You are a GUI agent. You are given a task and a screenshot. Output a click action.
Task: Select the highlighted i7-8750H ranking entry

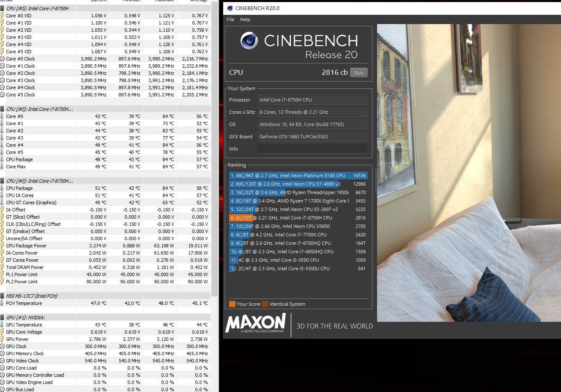tap(298, 218)
